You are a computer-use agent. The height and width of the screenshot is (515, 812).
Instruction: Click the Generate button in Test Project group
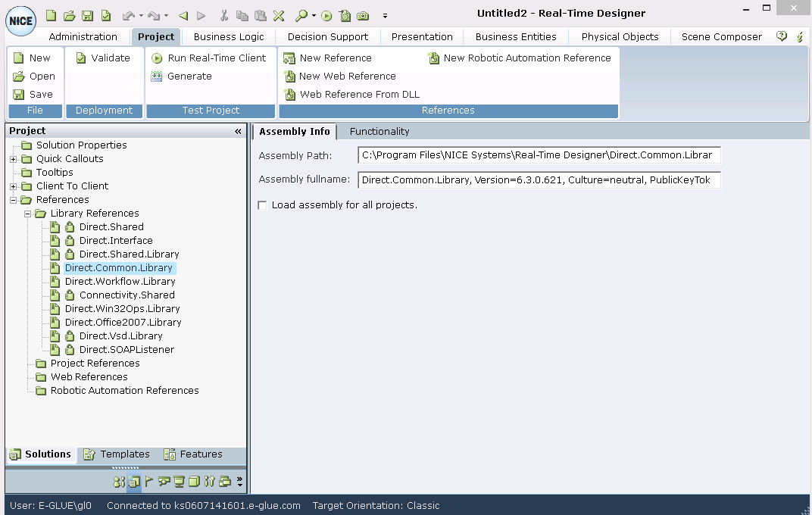[181, 76]
